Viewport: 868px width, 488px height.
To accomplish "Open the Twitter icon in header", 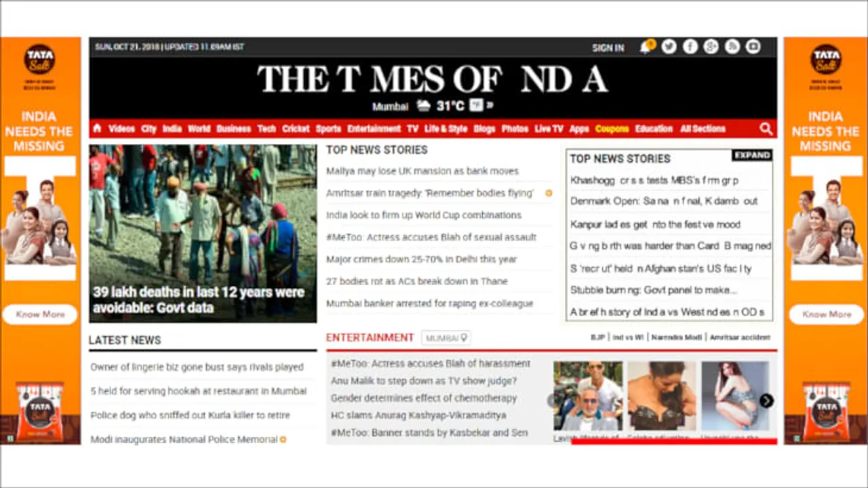I will (669, 47).
